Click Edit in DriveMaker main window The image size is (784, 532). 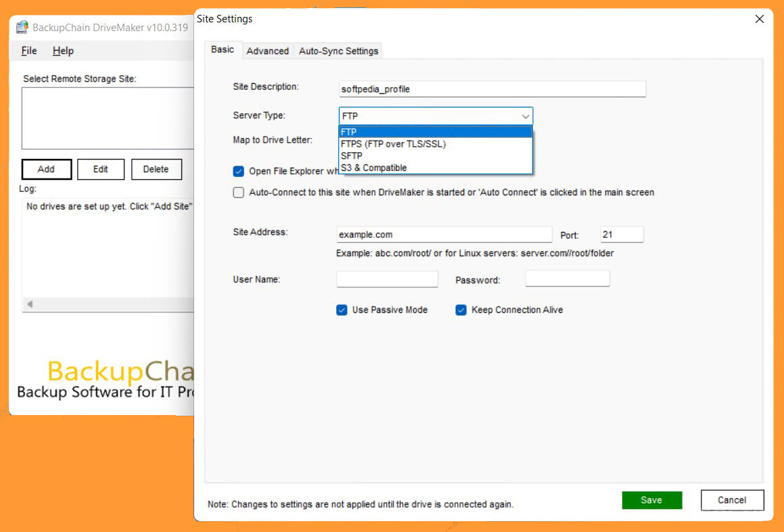pos(101,170)
